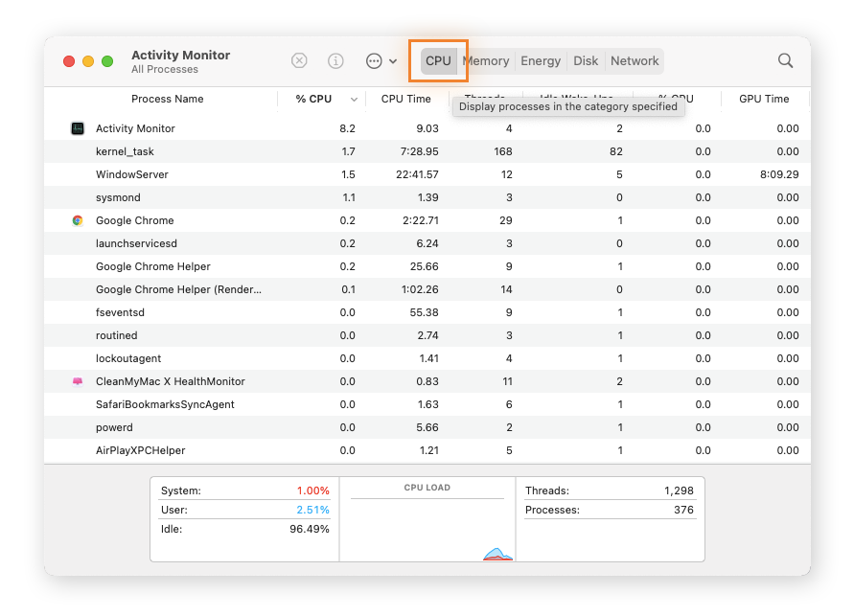Click the CleanMyMac X HealthMonitor process icon

tap(78, 381)
